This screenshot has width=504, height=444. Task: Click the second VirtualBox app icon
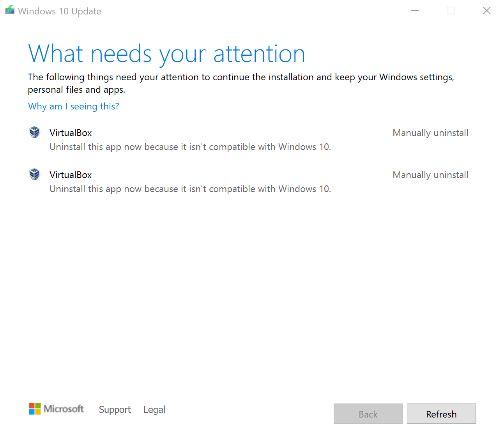click(35, 174)
